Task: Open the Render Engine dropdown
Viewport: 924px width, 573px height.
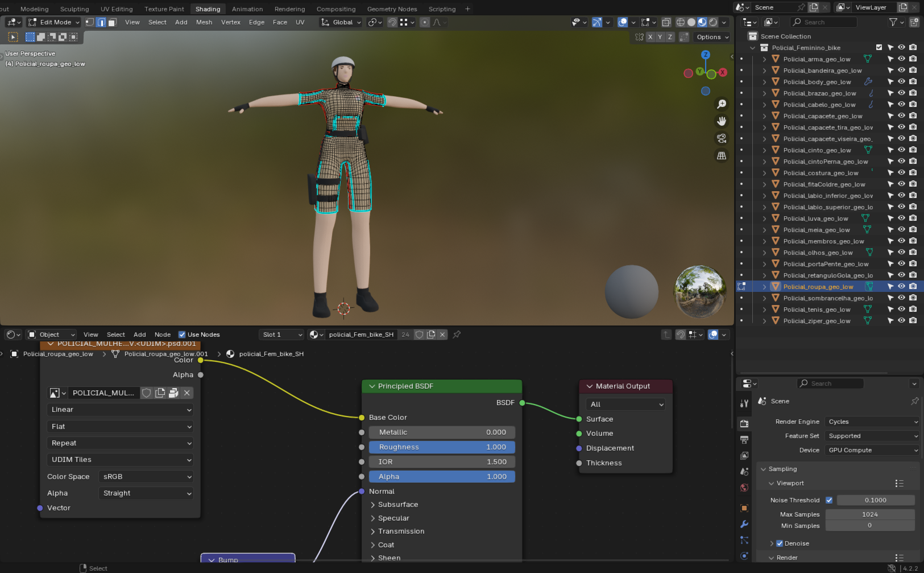Action: point(872,422)
